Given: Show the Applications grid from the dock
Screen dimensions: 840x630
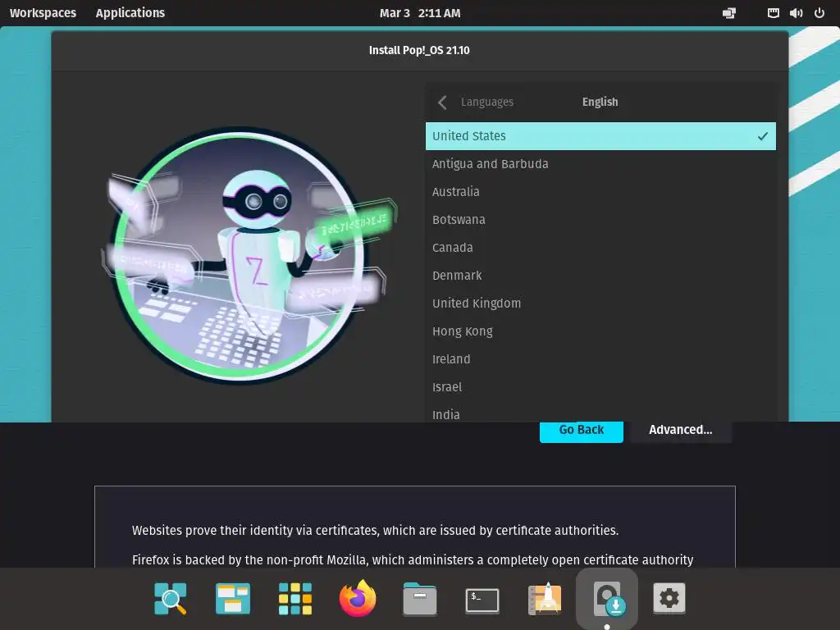Looking at the screenshot, I should (x=295, y=598).
